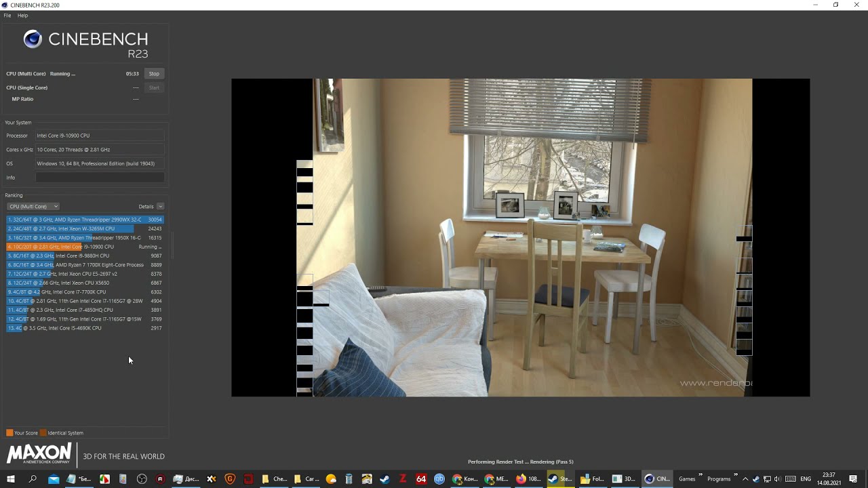Screen dimensions: 868x488
Task: Click the Processor name field
Action: point(100,136)
